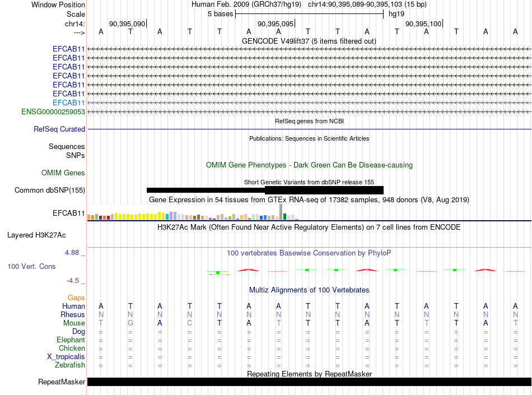This screenshot has width=532, height=395.
Task: Click the green ENSG00000259053 intron arrow line
Action: [x=310, y=111]
